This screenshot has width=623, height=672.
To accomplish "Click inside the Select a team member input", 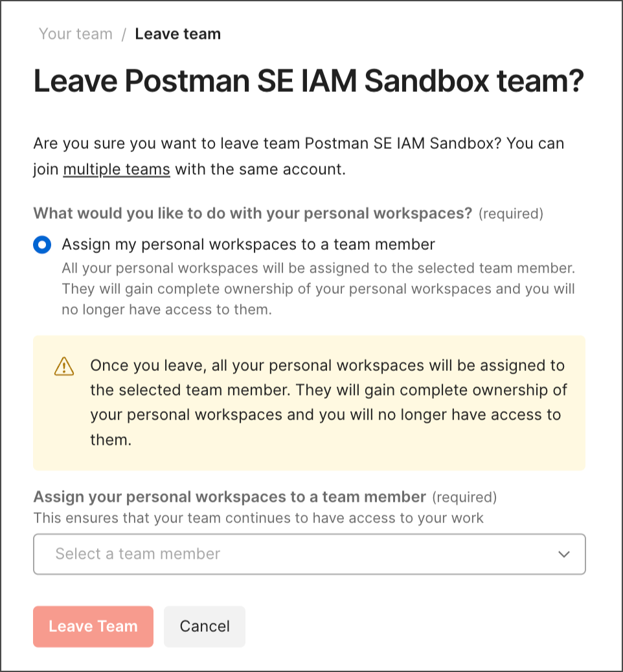I will pyautogui.click(x=259, y=554).
